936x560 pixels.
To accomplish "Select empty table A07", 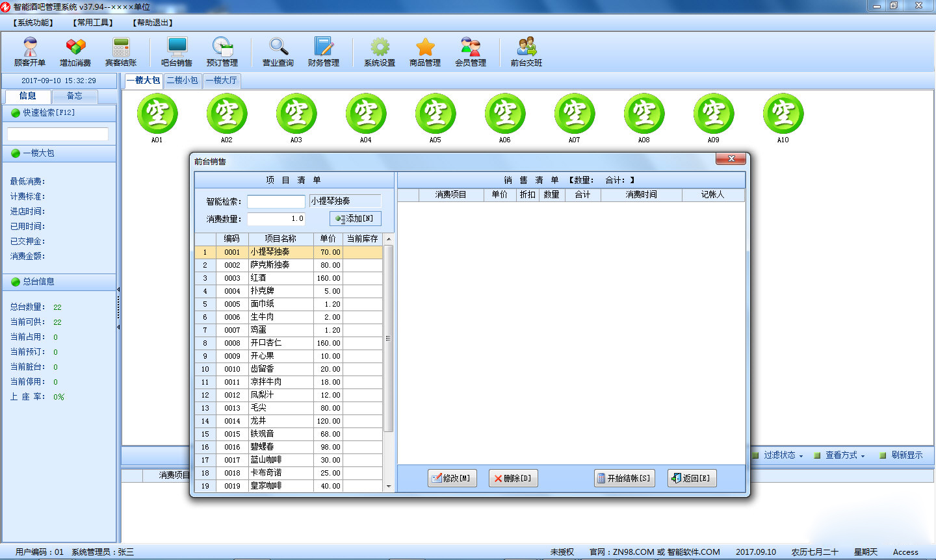I will pos(575,114).
